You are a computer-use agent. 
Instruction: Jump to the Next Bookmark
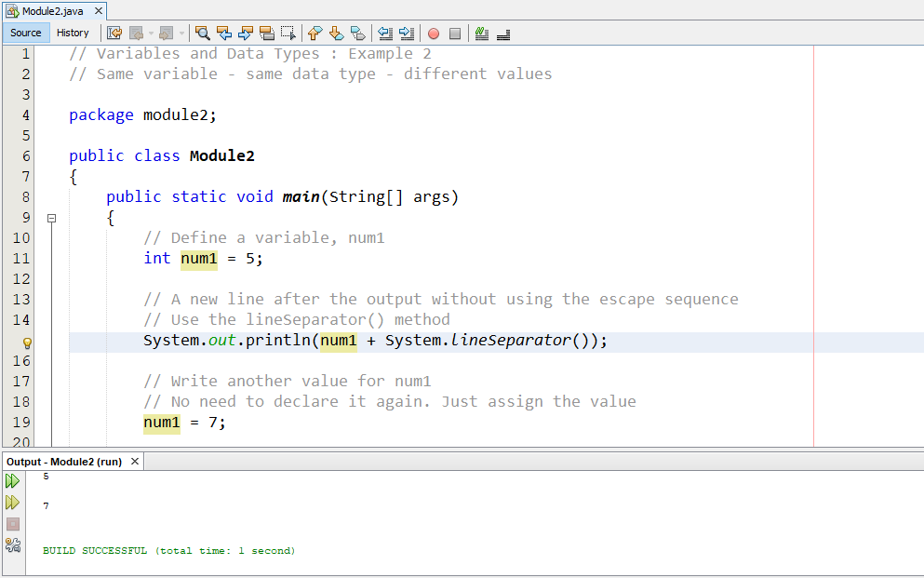[337, 34]
